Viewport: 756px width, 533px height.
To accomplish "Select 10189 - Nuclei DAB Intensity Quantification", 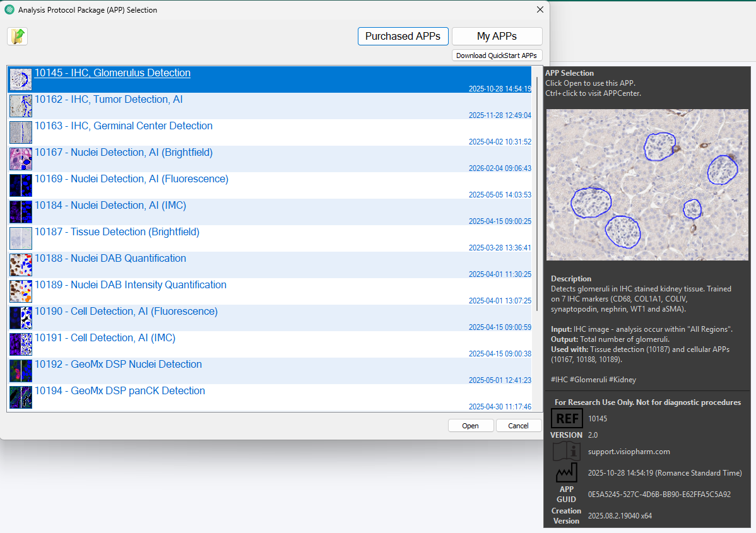I will tap(131, 285).
